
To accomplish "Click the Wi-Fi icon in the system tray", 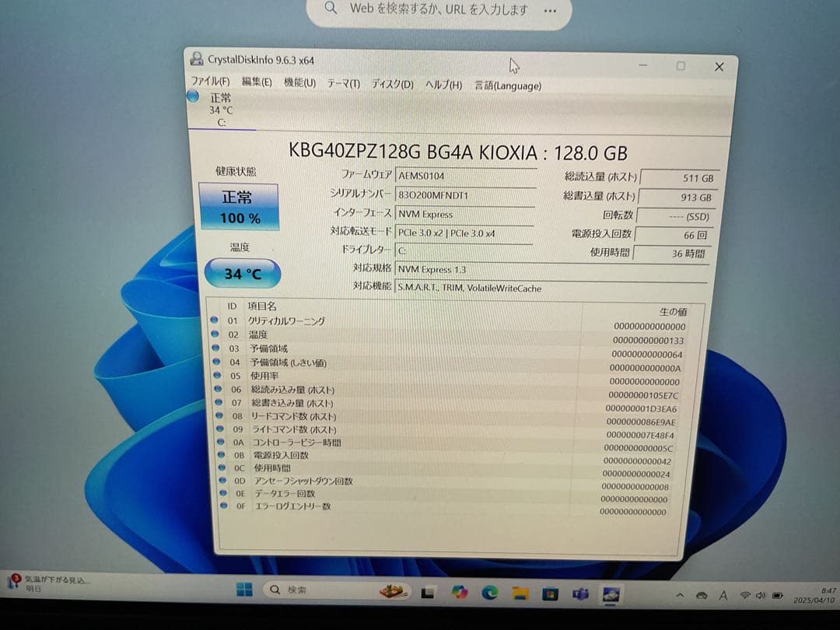I will pyautogui.click(x=745, y=595).
